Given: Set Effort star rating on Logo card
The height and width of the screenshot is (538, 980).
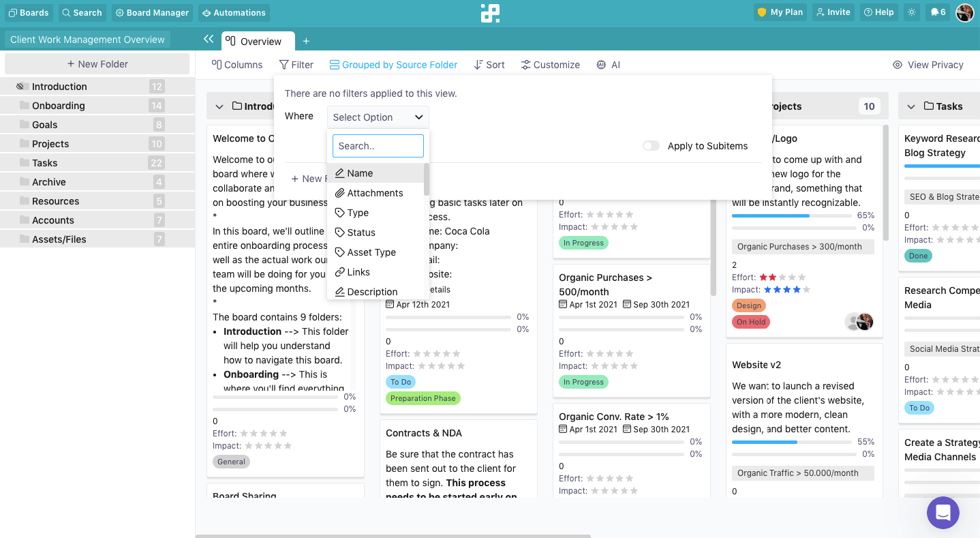Looking at the screenshot, I should (x=782, y=278).
